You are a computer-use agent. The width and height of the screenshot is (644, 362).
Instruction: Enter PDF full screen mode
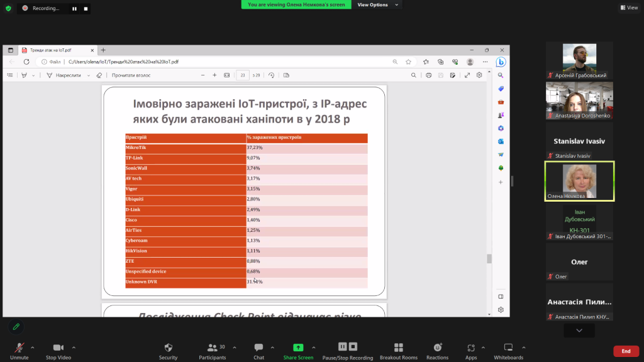pos(467,75)
